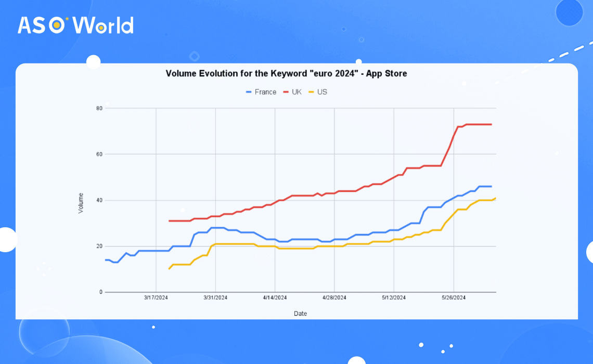
Task: Click the yellow US legend swatch
Action: coord(311,92)
